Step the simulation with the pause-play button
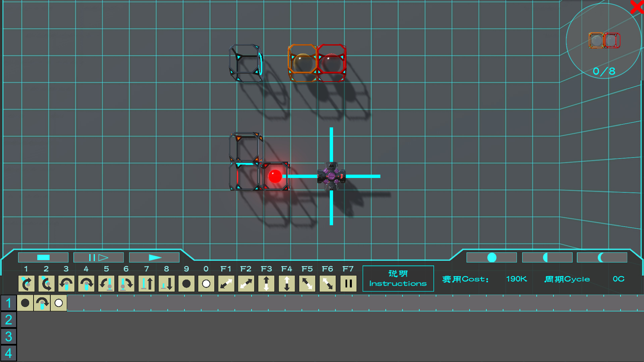The height and width of the screenshot is (362, 644). pyautogui.click(x=99, y=257)
